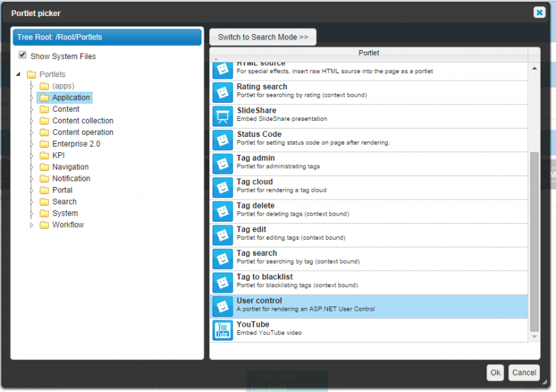Click the Tag search portlet icon
Viewport: 556px width, 392px height.
coord(222,259)
